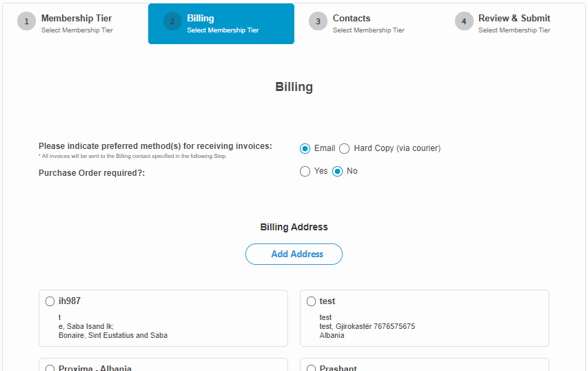Image resolution: width=588 pixels, height=371 pixels.
Task: Select the ih987 address radio button
Action: click(50, 301)
